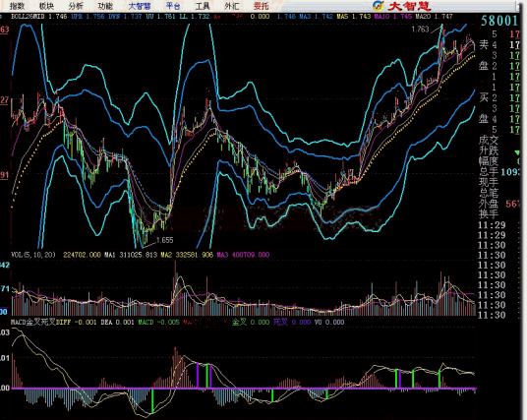
Task: Open the 工具 menu
Action: pyautogui.click(x=203, y=6)
